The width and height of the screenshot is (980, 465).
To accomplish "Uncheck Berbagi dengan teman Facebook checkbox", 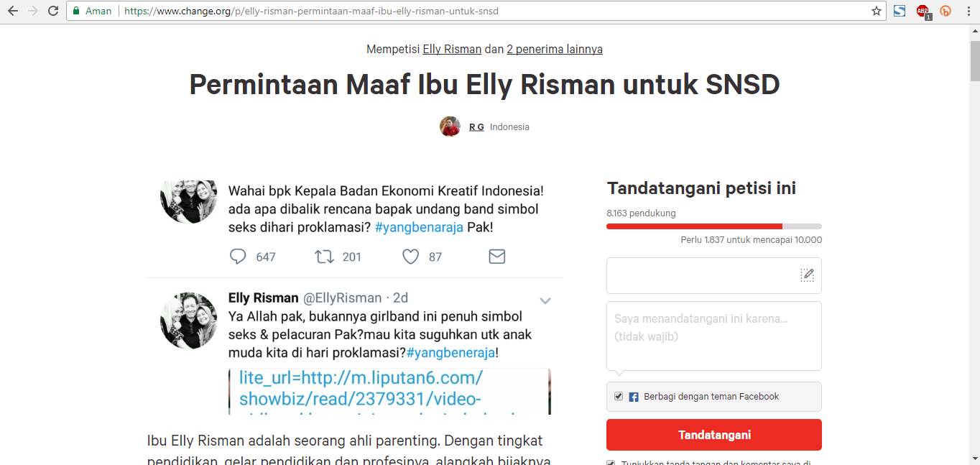I will pos(619,396).
